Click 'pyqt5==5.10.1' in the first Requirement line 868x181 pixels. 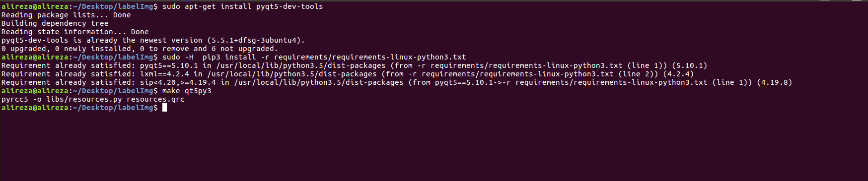coord(169,65)
